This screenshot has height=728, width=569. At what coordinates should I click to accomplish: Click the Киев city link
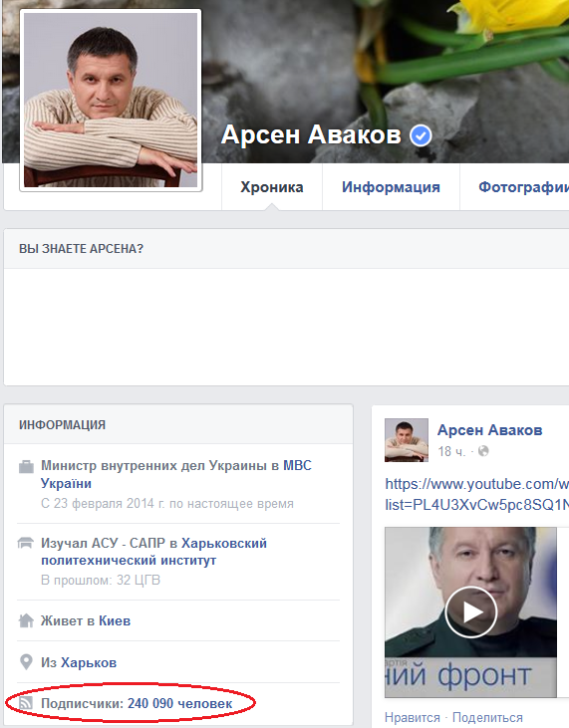(x=115, y=620)
